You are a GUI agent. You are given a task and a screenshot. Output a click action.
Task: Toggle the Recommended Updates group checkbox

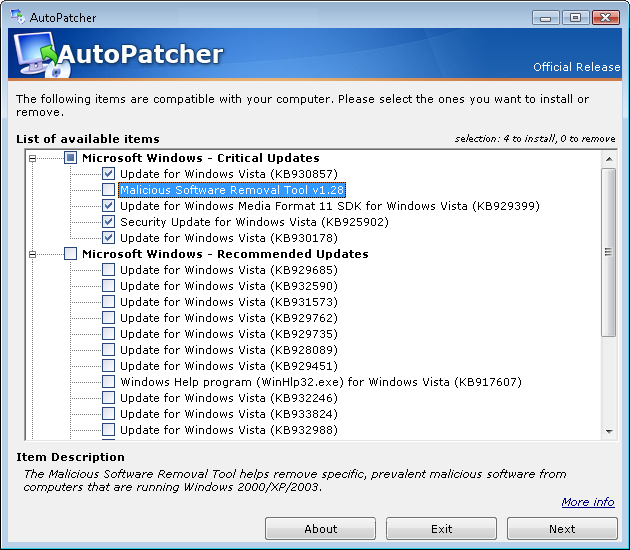[x=70, y=254]
